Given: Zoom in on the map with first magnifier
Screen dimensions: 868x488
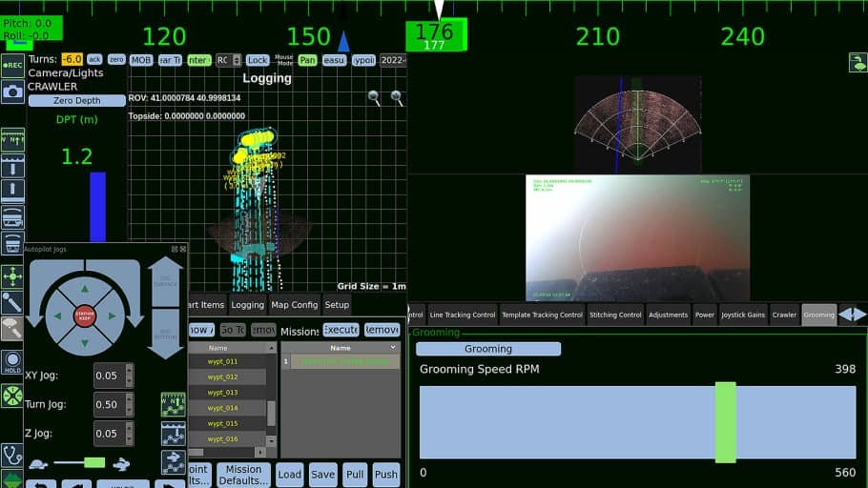Looking at the screenshot, I should (x=374, y=98).
